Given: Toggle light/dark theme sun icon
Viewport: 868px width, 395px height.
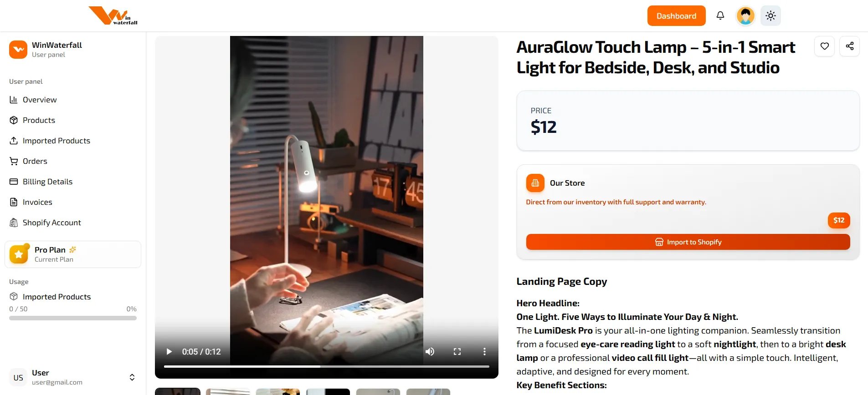Looking at the screenshot, I should point(770,15).
